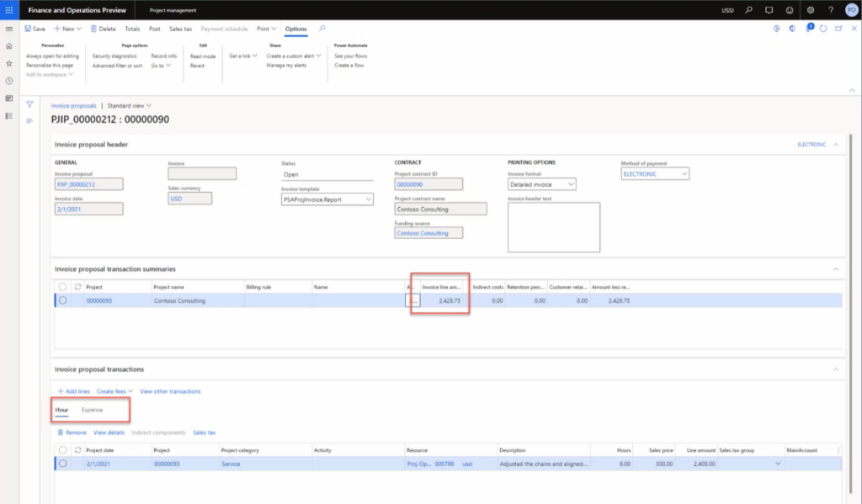Open the filter funnel icon
The width and height of the screenshot is (862, 504).
pos(29,104)
